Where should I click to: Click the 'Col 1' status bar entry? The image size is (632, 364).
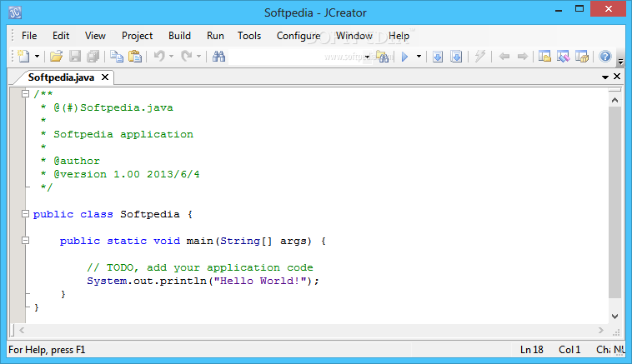(x=569, y=350)
